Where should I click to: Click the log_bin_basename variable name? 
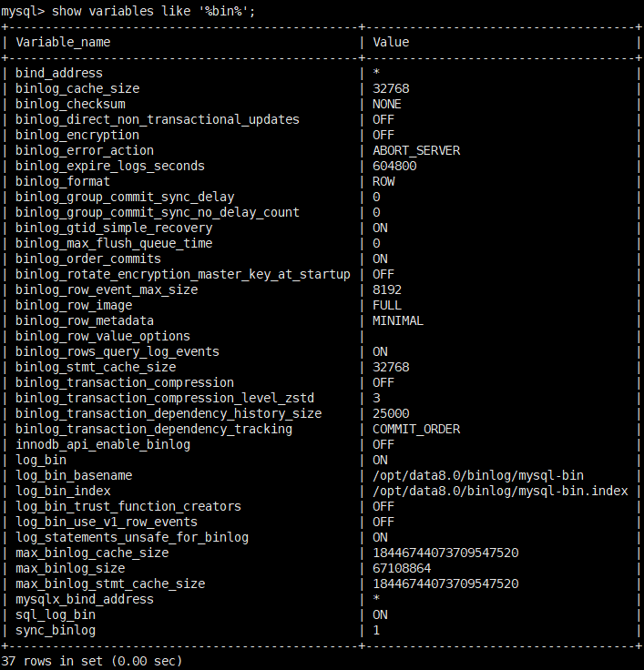pos(74,475)
